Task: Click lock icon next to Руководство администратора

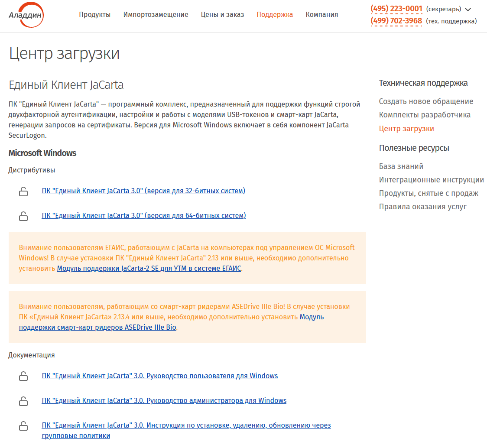Action: [x=23, y=401]
